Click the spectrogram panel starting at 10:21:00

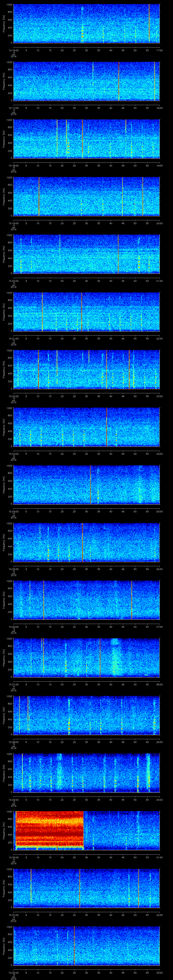click(x=86, y=312)
